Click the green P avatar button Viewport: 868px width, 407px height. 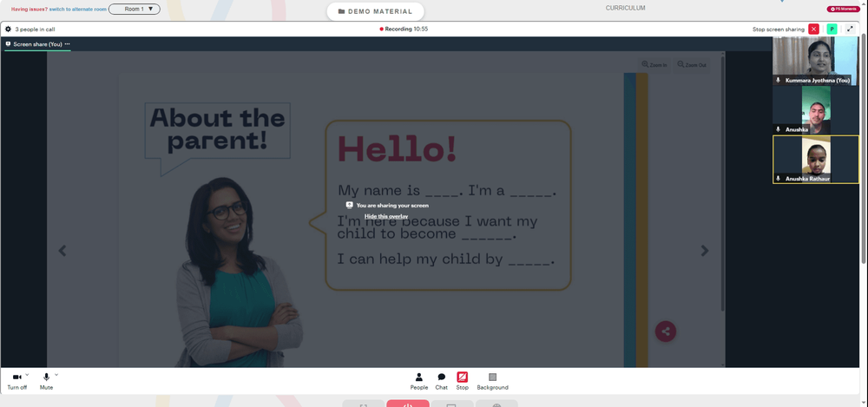(832, 30)
